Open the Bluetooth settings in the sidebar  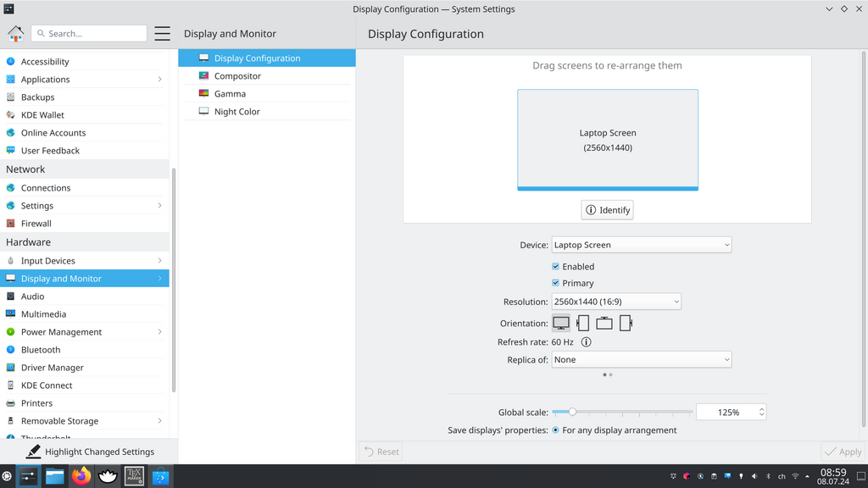pos(41,350)
